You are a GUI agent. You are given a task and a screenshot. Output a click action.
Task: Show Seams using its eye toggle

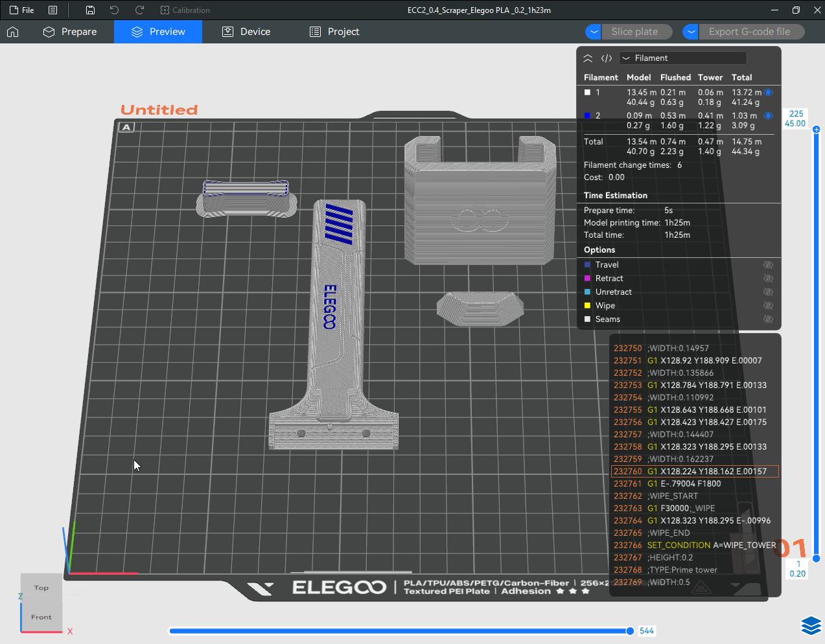tap(769, 319)
